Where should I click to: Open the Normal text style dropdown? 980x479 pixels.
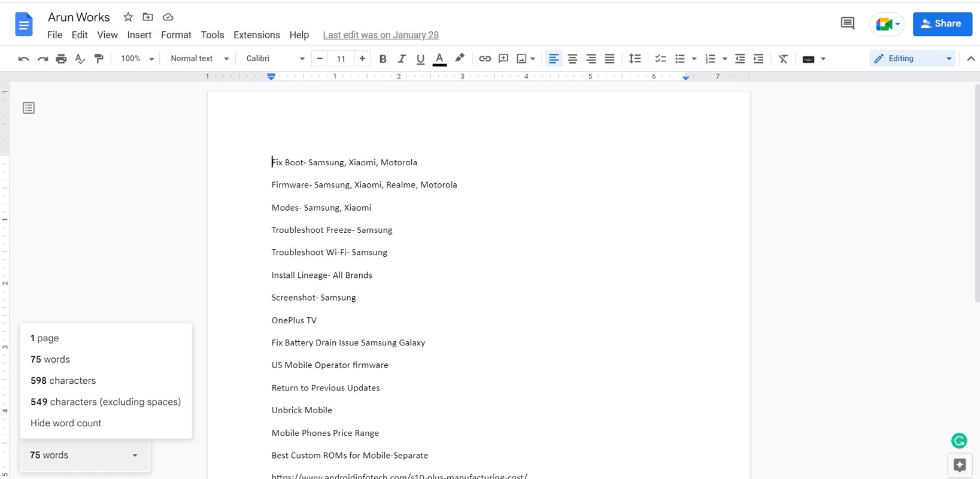[x=199, y=59]
